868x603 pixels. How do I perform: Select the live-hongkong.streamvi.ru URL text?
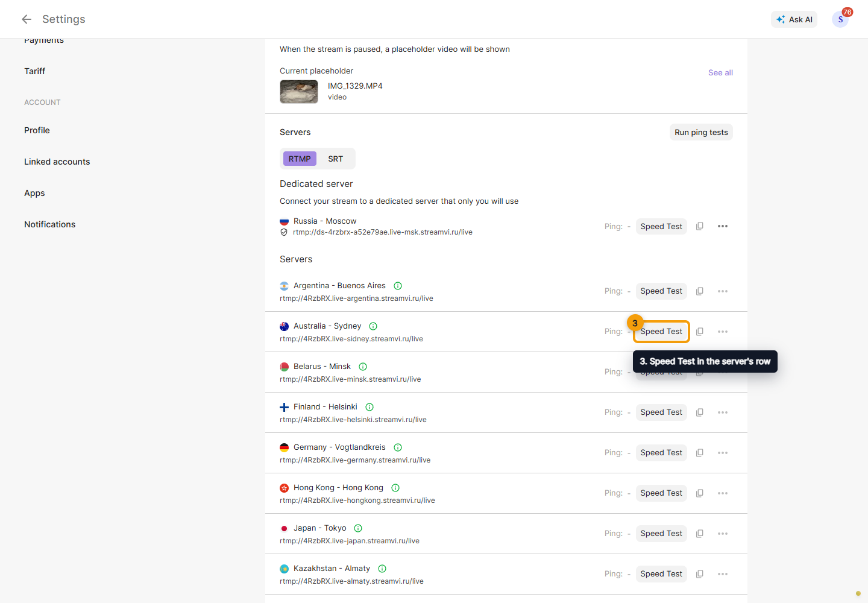click(x=357, y=500)
